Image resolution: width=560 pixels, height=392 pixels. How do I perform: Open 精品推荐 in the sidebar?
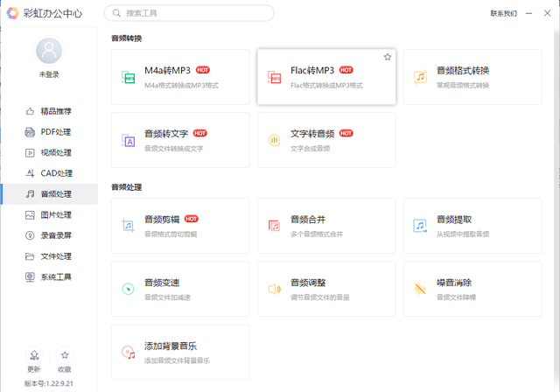point(49,111)
